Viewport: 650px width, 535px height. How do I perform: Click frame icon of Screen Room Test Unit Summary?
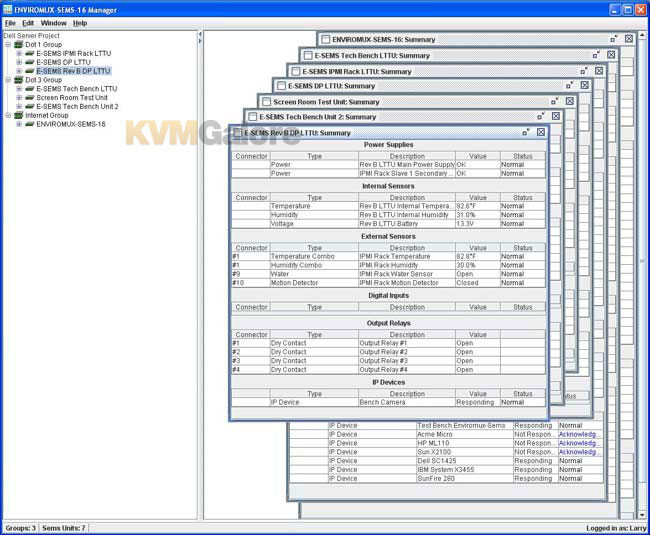(x=267, y=102)
